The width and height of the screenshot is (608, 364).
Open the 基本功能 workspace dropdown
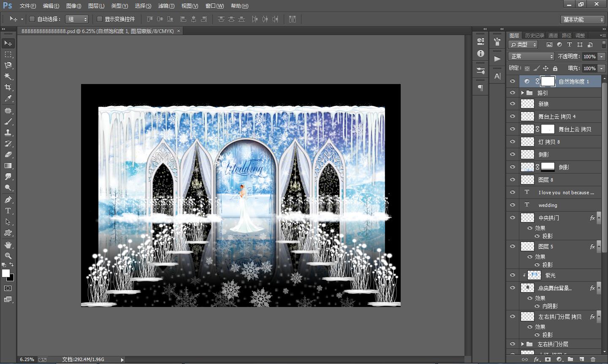click(583, 19)
